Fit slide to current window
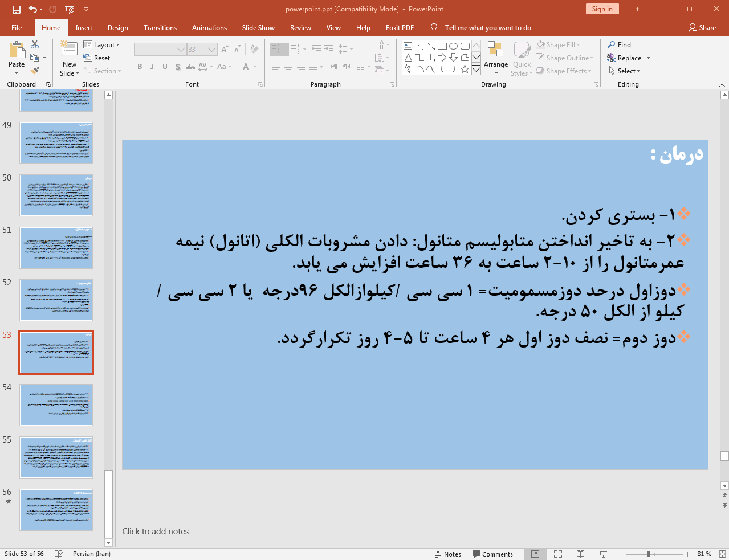 [722, 554]
